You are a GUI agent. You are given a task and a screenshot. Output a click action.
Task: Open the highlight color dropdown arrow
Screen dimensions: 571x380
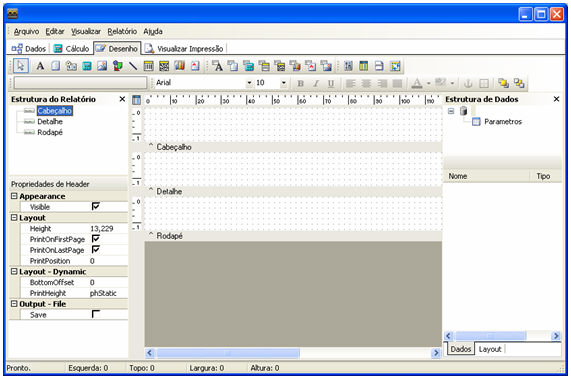452,83
